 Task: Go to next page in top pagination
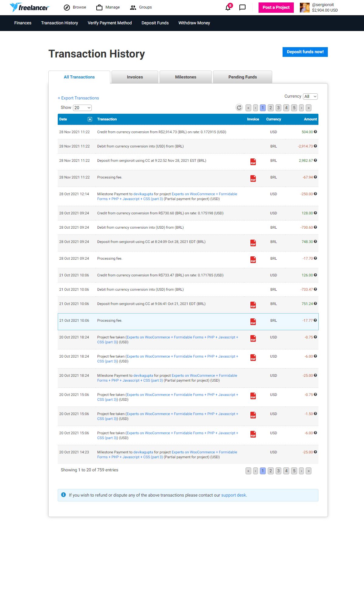(x=301, y=108)
